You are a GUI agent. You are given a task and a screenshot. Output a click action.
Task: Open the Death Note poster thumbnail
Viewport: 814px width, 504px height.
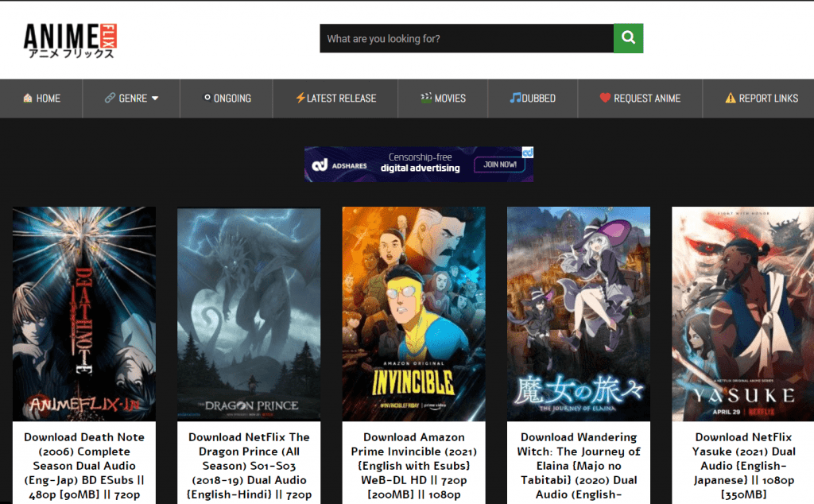84,313
